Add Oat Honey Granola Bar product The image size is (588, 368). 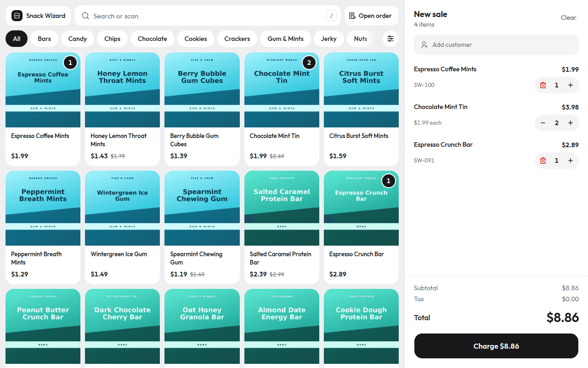click(202, 328)
